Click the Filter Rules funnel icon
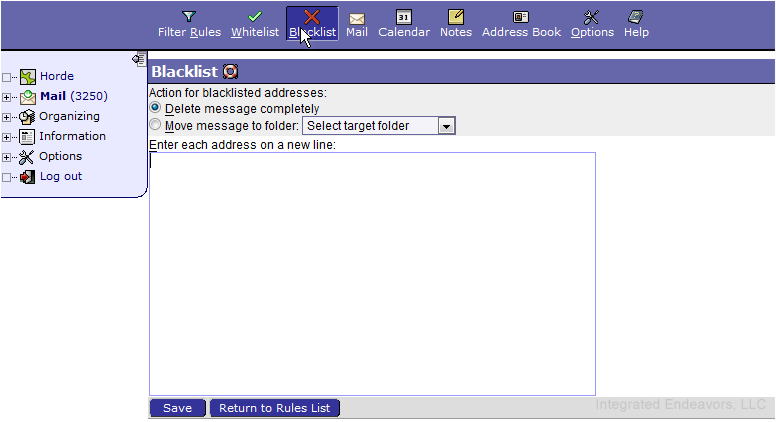Image resolution: width=776 pixels, height=422 pixels. [189, 17]
